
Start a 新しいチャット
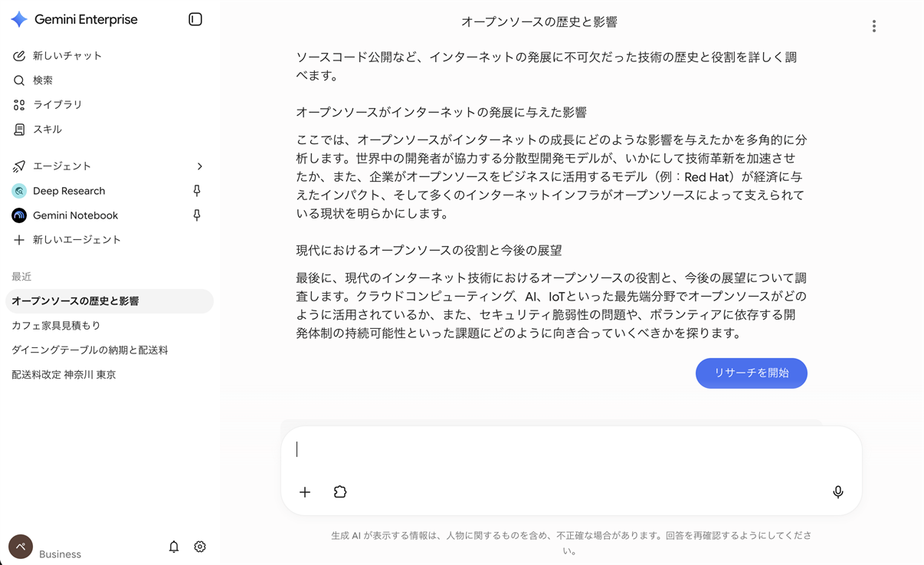click(x=67, y=56)
